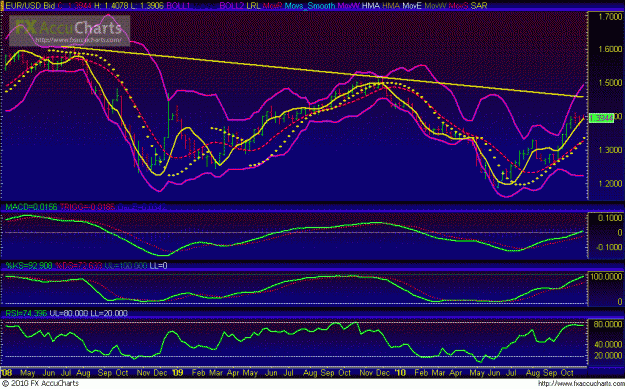Click the MovE indicator label
625x389 pixels.
[x=412, y=6]
